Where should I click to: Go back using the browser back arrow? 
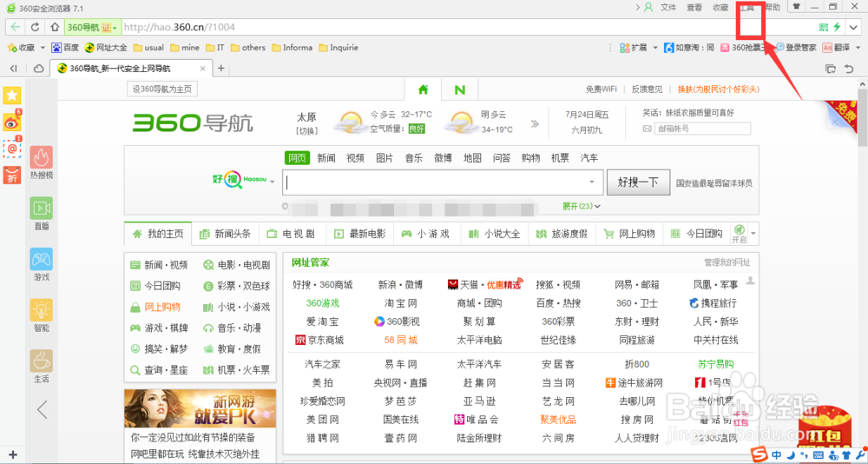tap(15, 27)
